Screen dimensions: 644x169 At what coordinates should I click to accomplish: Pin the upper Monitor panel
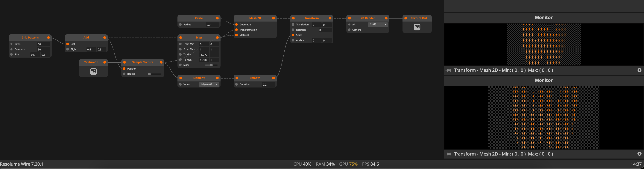448,70
